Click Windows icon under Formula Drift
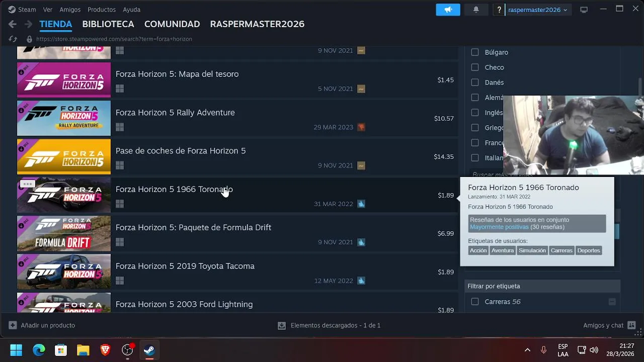This screenshot has height=362, width=644. 120,242
